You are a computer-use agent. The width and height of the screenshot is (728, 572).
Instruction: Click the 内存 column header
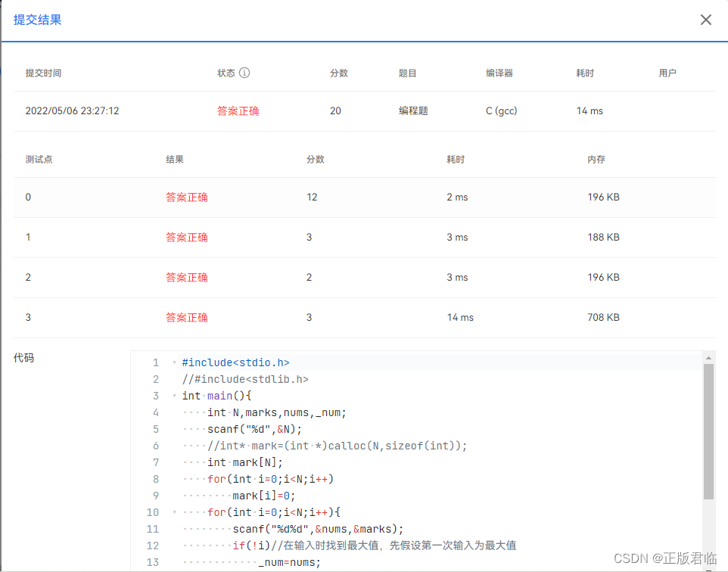[x=596, y=160]
